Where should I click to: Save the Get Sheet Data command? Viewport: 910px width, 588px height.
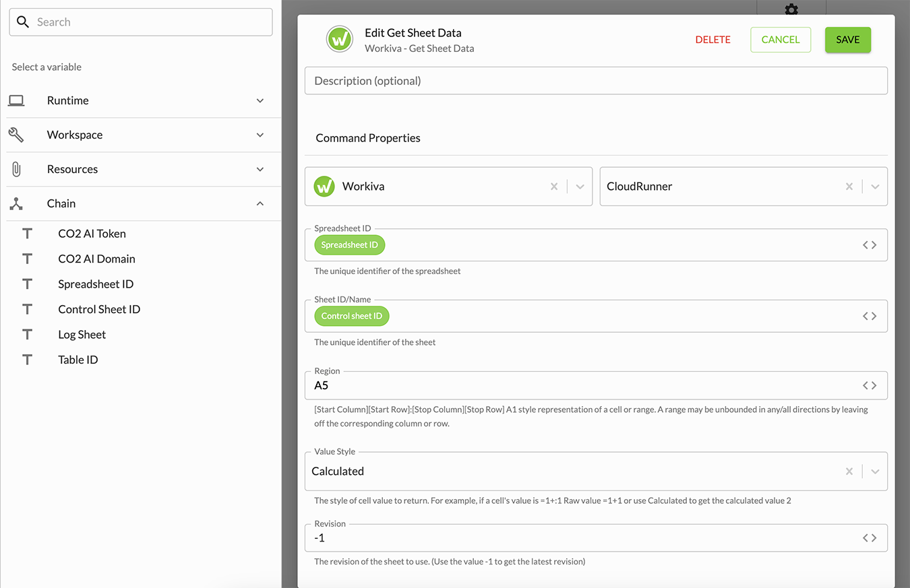pos(848,40)
